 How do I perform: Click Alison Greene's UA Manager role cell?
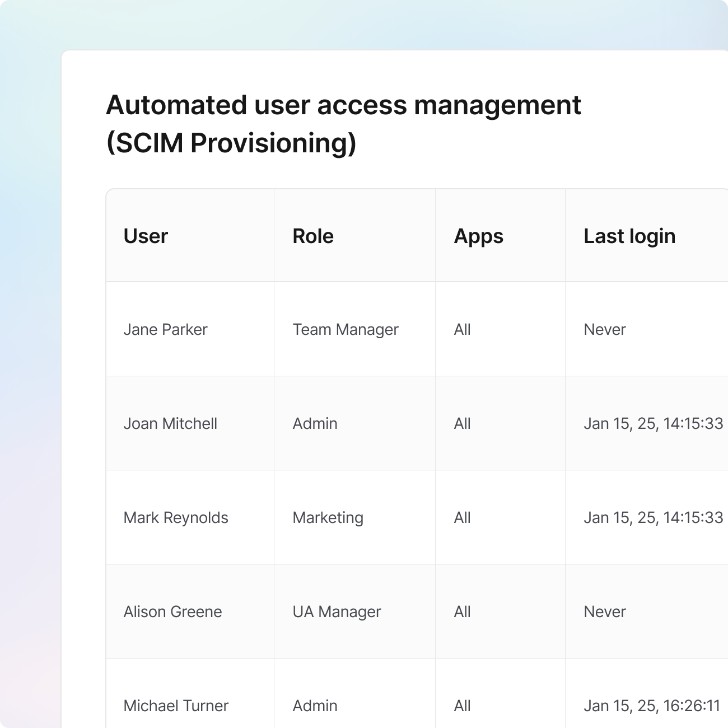337,612
